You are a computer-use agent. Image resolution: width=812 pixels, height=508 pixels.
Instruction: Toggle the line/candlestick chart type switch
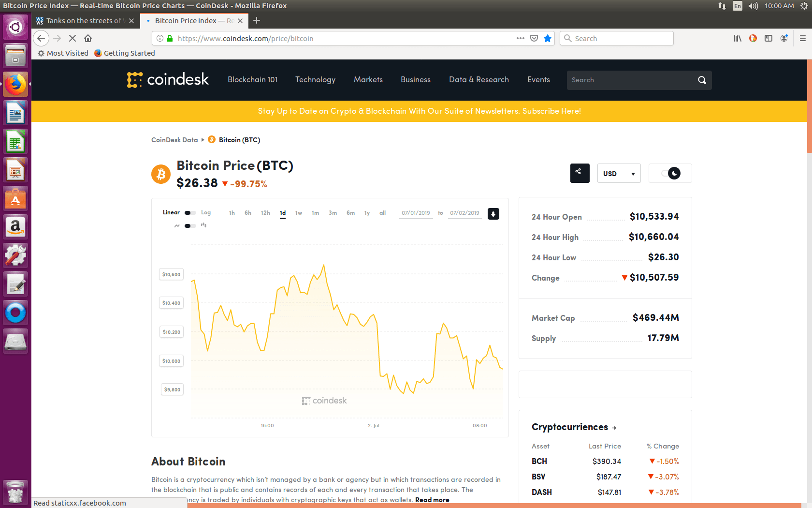[190, 226]
